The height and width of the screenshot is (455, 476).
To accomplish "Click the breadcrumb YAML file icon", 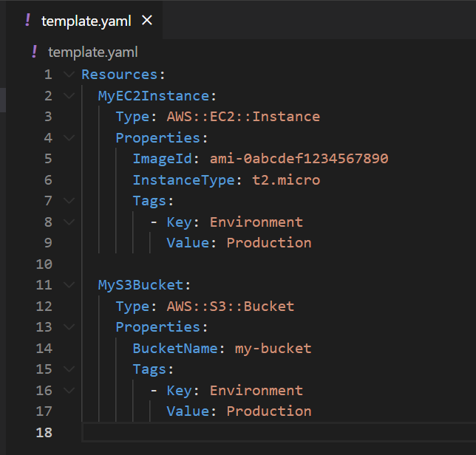I will click(34, 52).
